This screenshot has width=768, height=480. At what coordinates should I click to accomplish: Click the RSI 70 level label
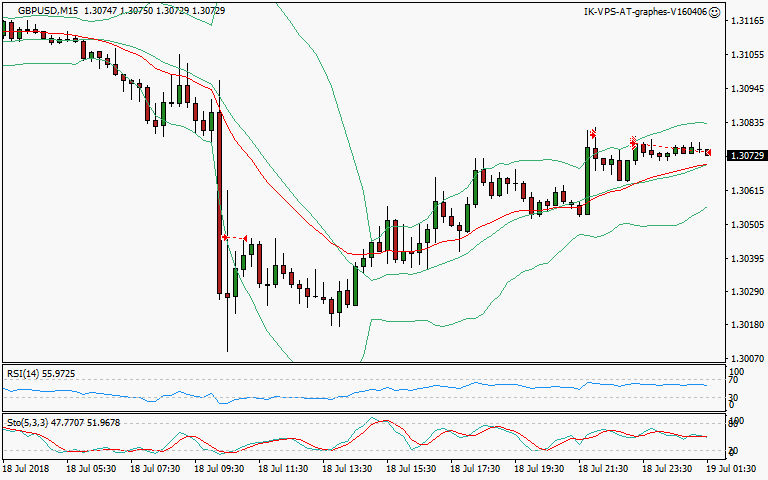point(733,380)
